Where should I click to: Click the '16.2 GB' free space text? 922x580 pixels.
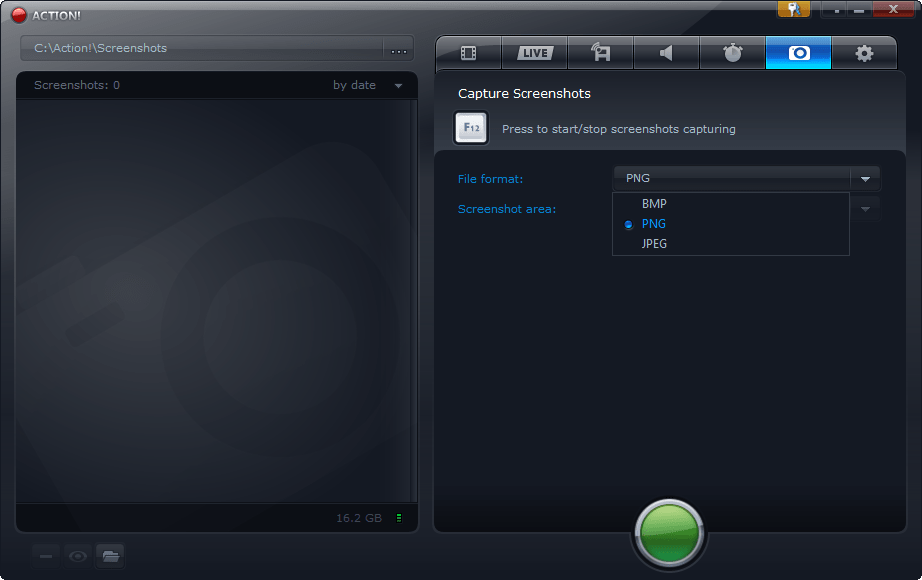coord(359,518)
